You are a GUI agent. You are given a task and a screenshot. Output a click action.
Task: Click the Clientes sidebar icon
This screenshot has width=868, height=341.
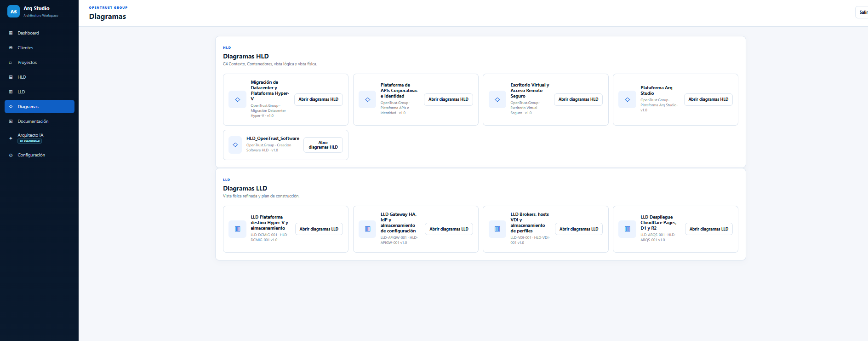coord(11,48)
